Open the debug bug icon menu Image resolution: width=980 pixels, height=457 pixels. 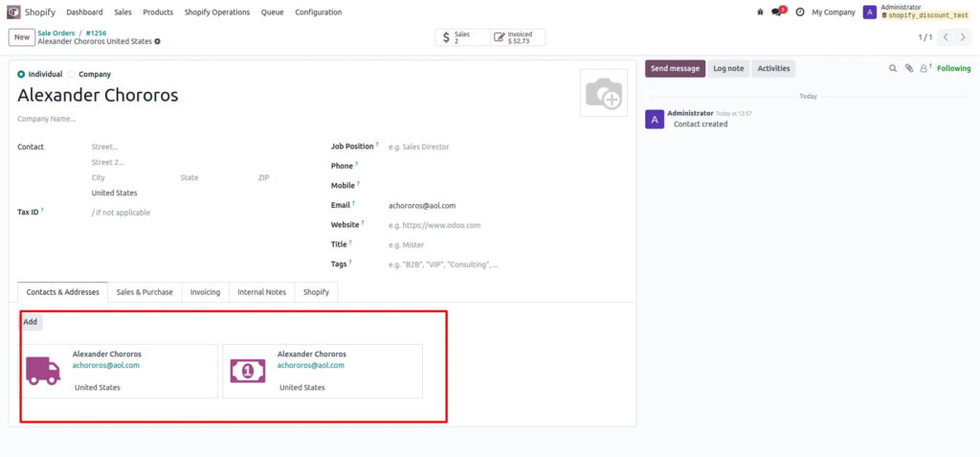pos(761,12)
